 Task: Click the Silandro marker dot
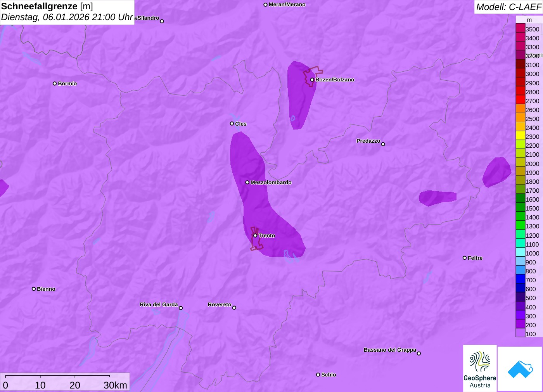(x=162, y=21)
